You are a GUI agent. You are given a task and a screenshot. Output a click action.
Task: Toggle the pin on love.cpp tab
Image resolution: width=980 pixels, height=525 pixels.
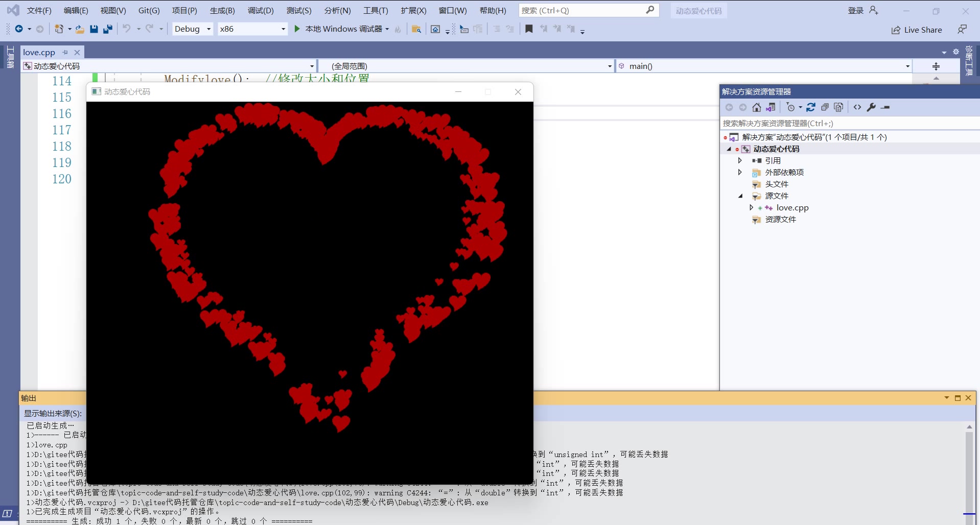(65, 52)
